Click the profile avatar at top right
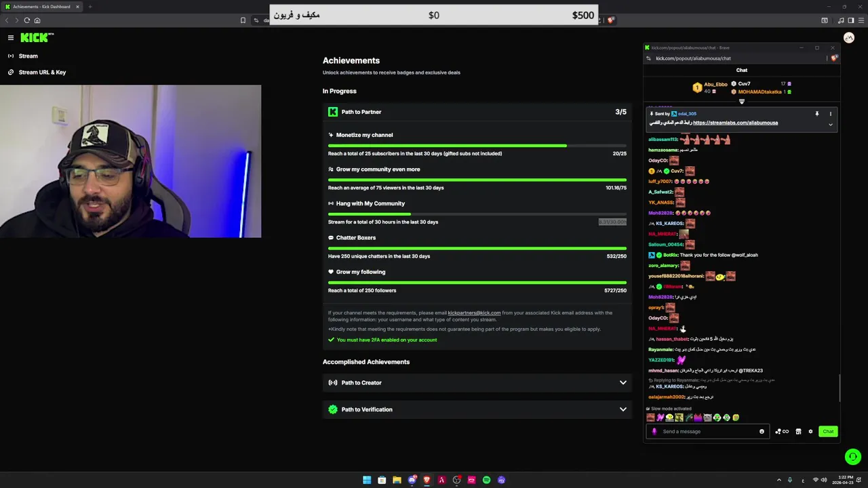 pyautogui.click(x=848, y=38)
